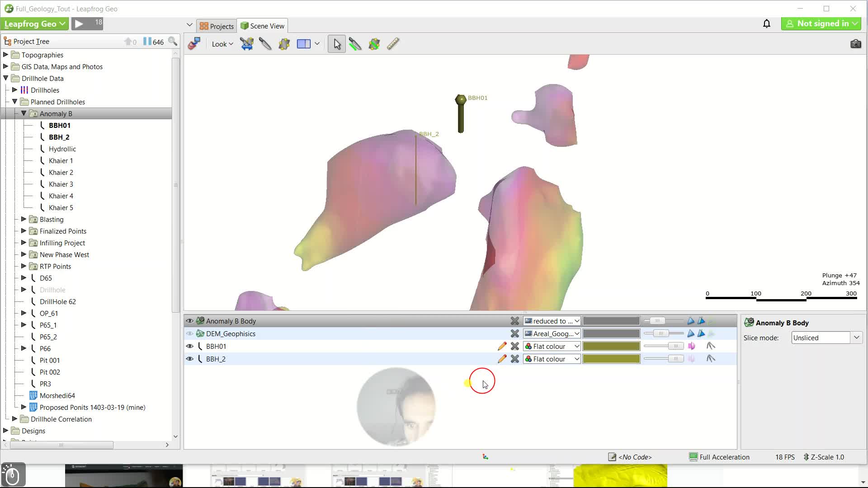
Task: Open the notifications bell
Action: tap(767, 23)
